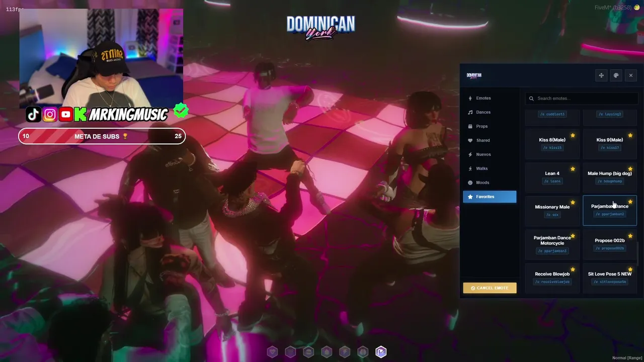Play the Propose 002b emote card

click(610, 244)
